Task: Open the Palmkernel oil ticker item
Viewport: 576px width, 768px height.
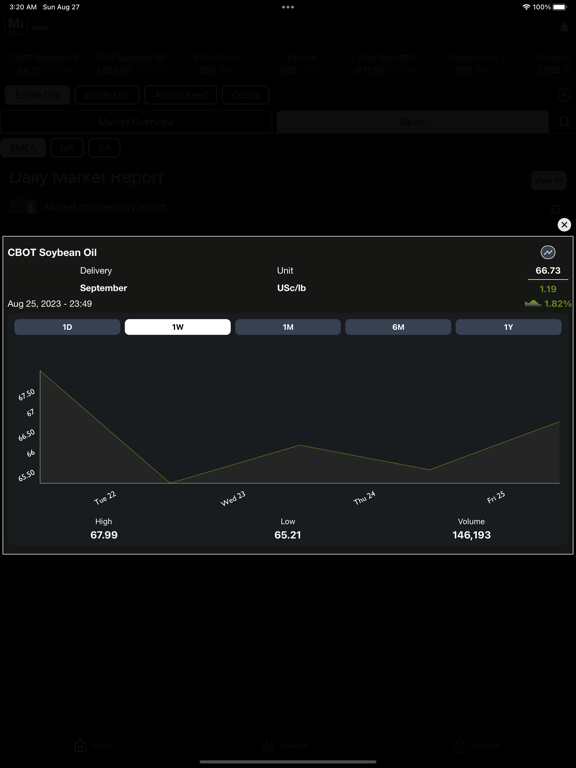Action: pyautogui.click(x=472, y=64)
